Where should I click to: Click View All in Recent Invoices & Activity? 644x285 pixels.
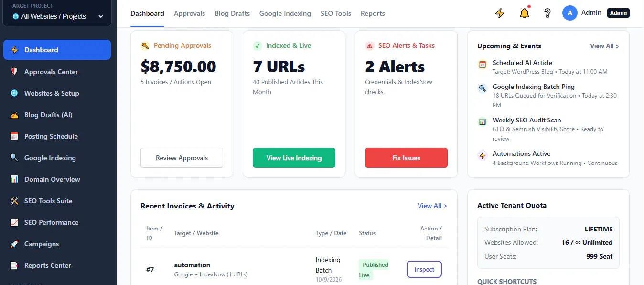[x=432, y=206]
